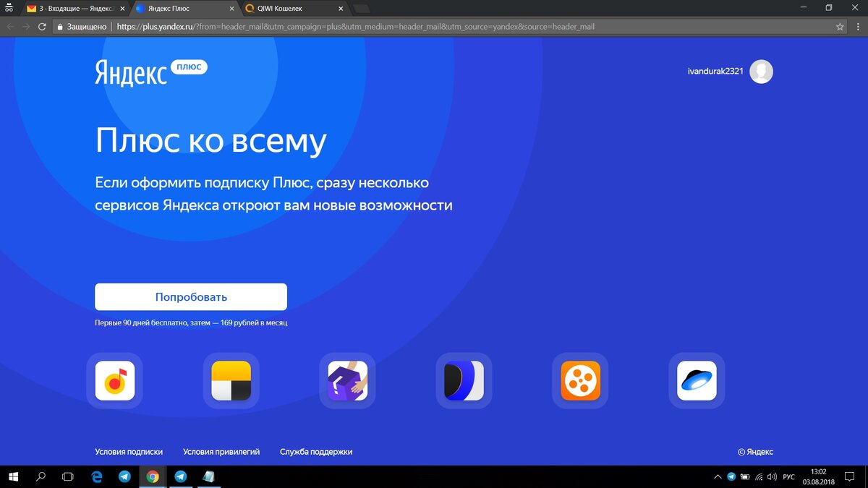This screenshot has width=868, height=488.
Task: Click the volume tray icon
Action: tap(772, 477)
